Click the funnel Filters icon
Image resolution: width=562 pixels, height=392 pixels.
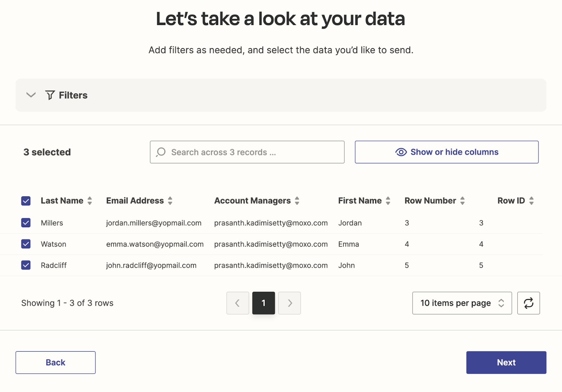click(50, 95)
